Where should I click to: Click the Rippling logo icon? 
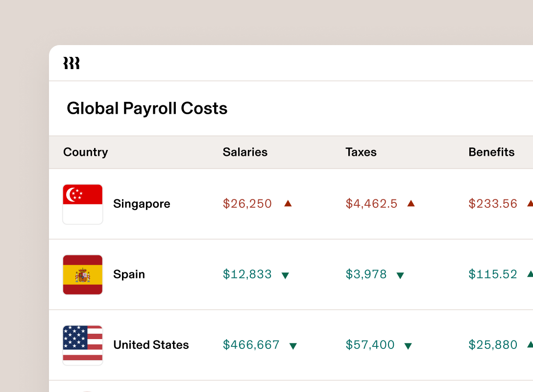point(72,63)
